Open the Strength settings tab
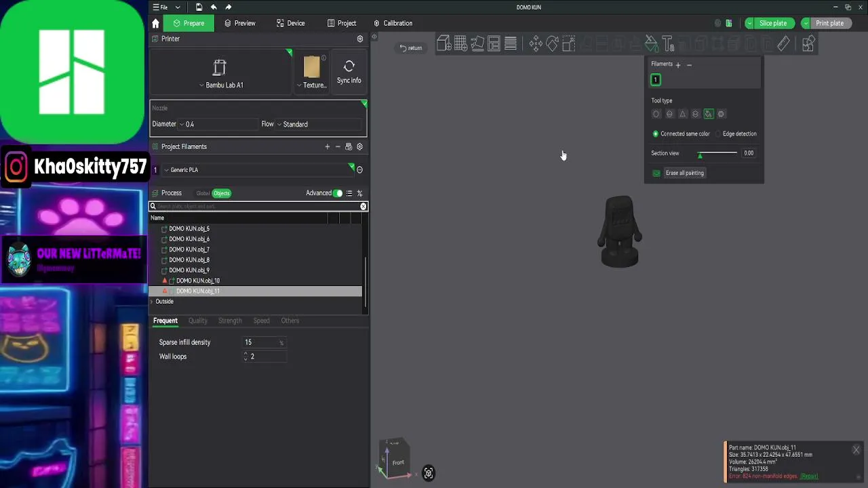This screenshot has height=488, width=868. pos(230,321)
